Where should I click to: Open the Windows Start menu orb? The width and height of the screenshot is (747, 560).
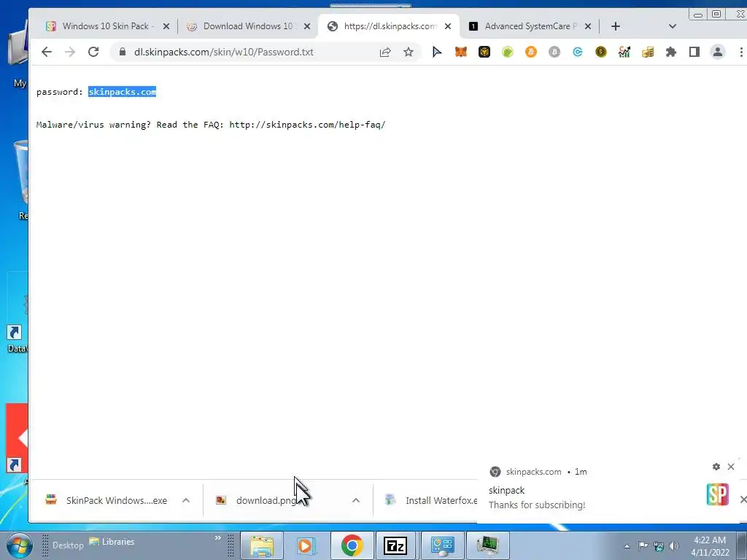(x=19, y=545)
